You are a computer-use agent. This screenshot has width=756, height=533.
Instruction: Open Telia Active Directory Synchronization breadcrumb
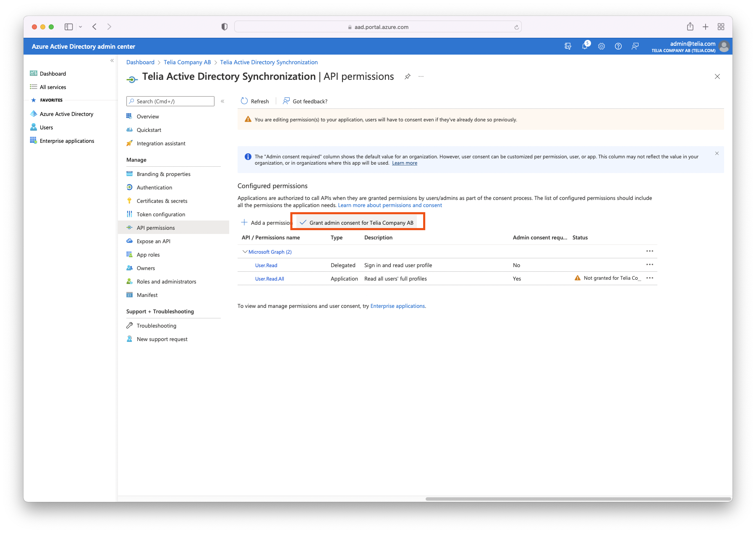click(269, 62)
